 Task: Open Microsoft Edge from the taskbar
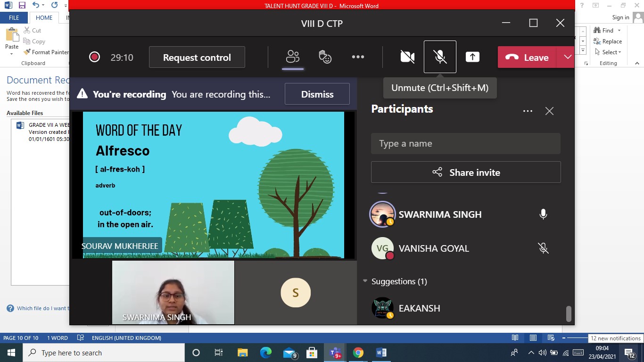tap(266, 353)
